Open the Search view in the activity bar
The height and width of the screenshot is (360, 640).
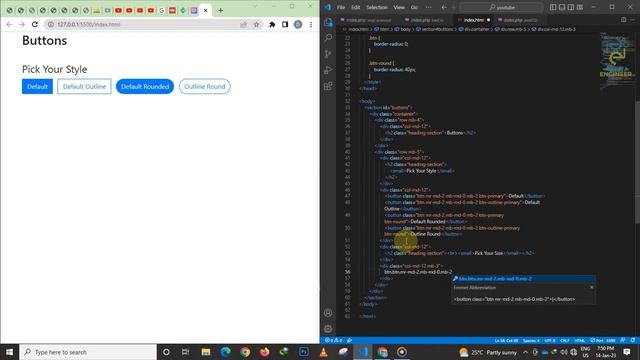click(x=328, y=38)
